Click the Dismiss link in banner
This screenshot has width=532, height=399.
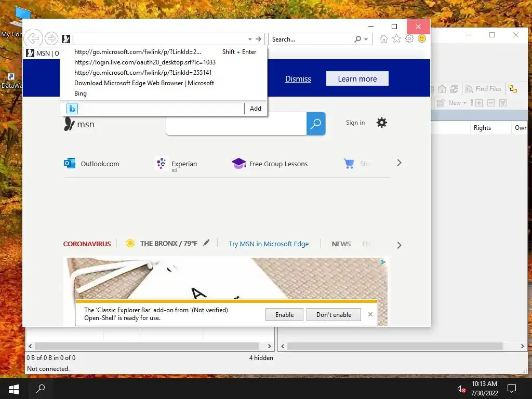(x=298, y=79)
